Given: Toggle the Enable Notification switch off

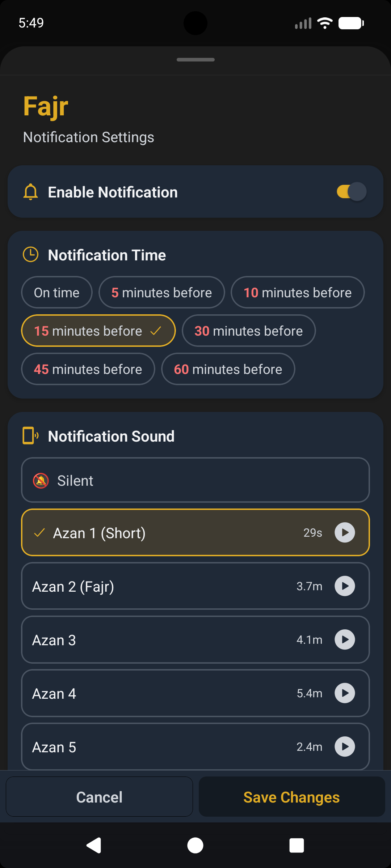Looking at the screenshot, I should [x=352, y=192].
